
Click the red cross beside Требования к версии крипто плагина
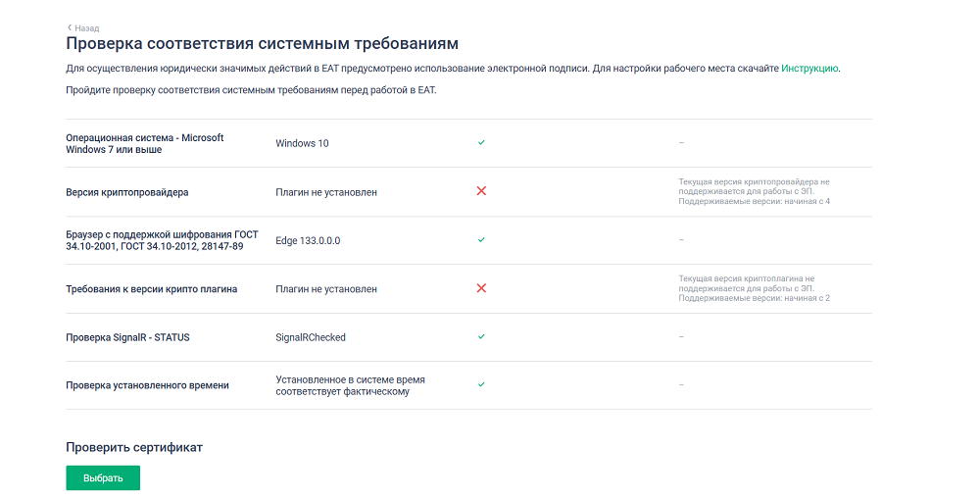point(481,288)
